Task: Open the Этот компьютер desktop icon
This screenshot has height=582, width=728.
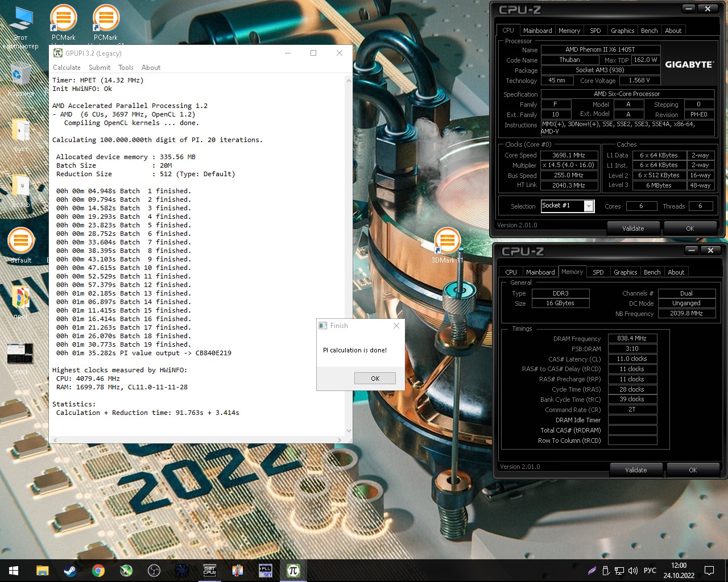Action: pos(22,27)
